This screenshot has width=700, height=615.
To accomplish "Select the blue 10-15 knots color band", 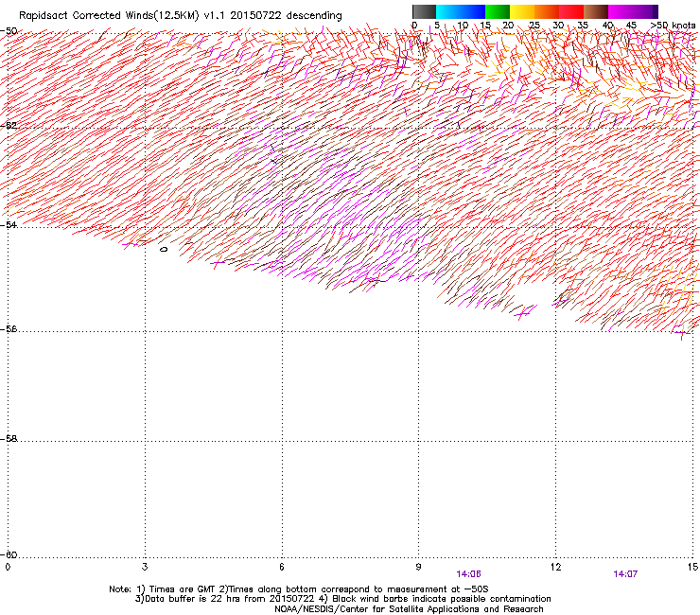I will pos(473,11).
